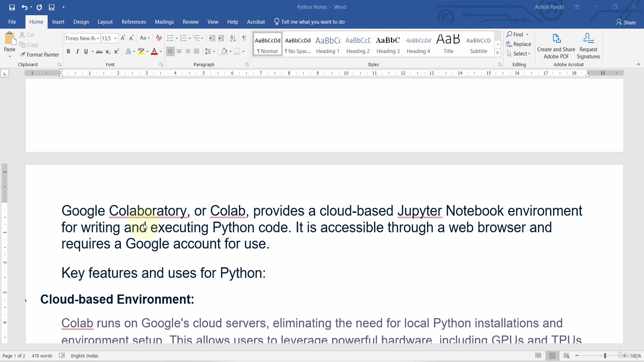Switch to the References tab
644x362 pixels.
[x=134, y=22]
